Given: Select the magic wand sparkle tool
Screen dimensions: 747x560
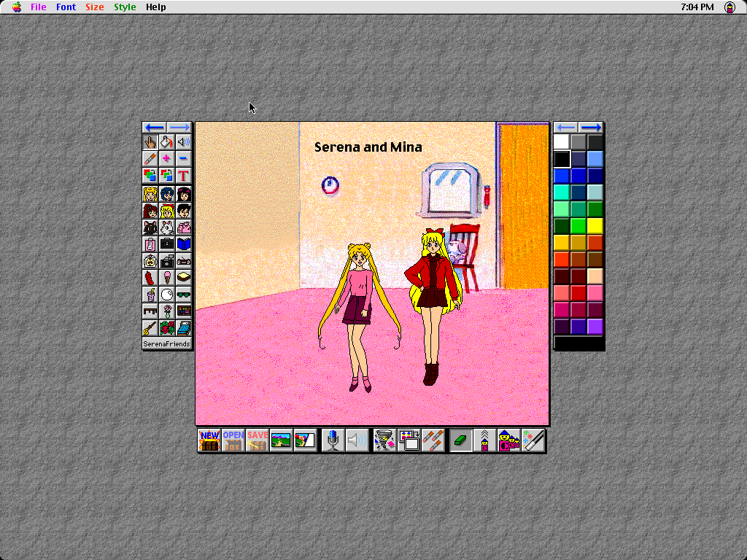Looking at the screenshot, I should tap(533, 440).
